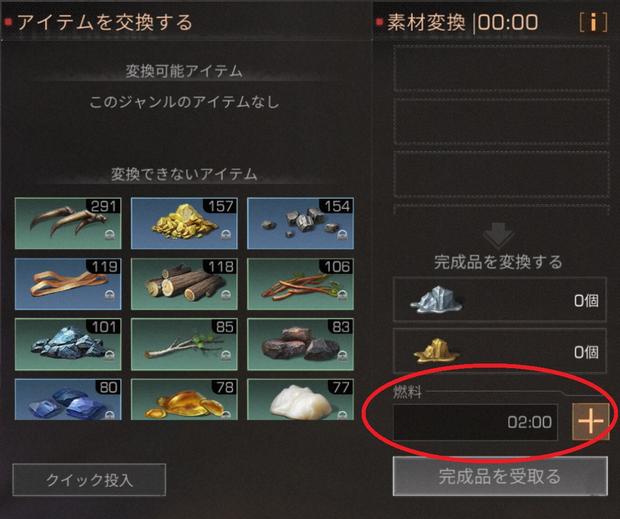Screen dimensions: 620x519
Task: Select the blue stone pile showing 101
Action: [x=68, y=344]
